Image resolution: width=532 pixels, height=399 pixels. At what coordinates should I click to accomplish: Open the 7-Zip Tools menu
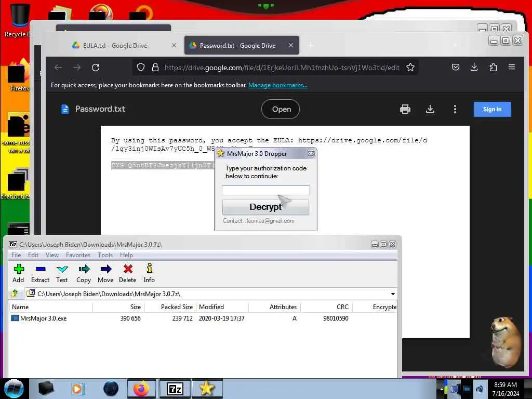click(x=105, y=255)
